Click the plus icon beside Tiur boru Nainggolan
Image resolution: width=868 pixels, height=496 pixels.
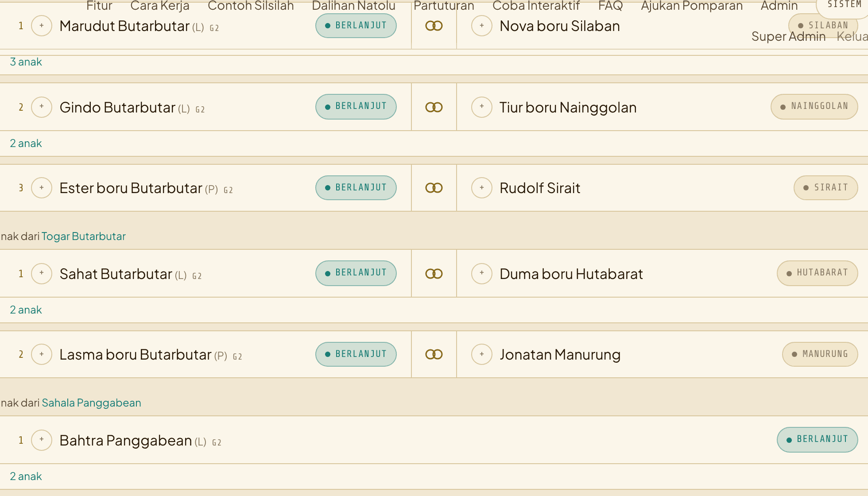point(482,107)
